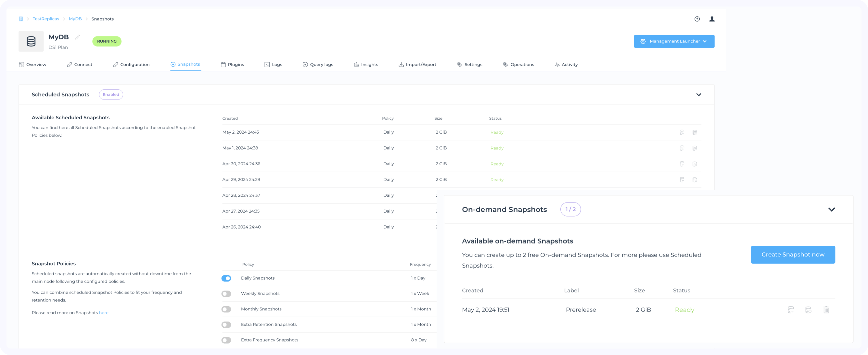Click the restore icon on Prerelease snapshot row
The height and width of the screenshot is (355, 868).
tap(808, 309)
